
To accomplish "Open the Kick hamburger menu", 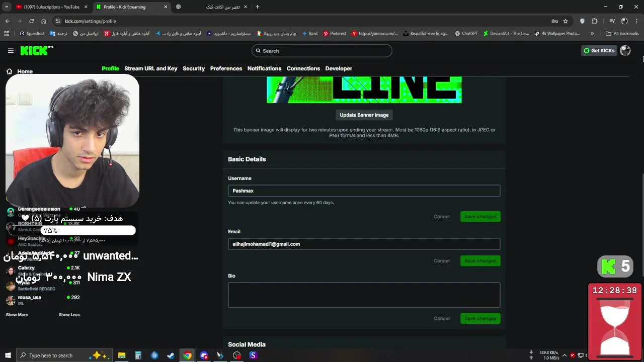I will (x=11, y=50).
